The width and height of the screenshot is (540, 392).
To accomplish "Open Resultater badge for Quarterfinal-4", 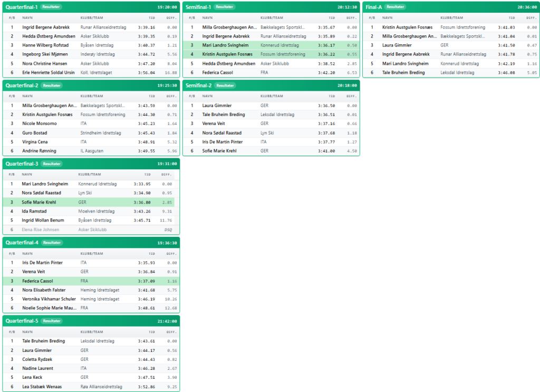I will click(52, 243).
